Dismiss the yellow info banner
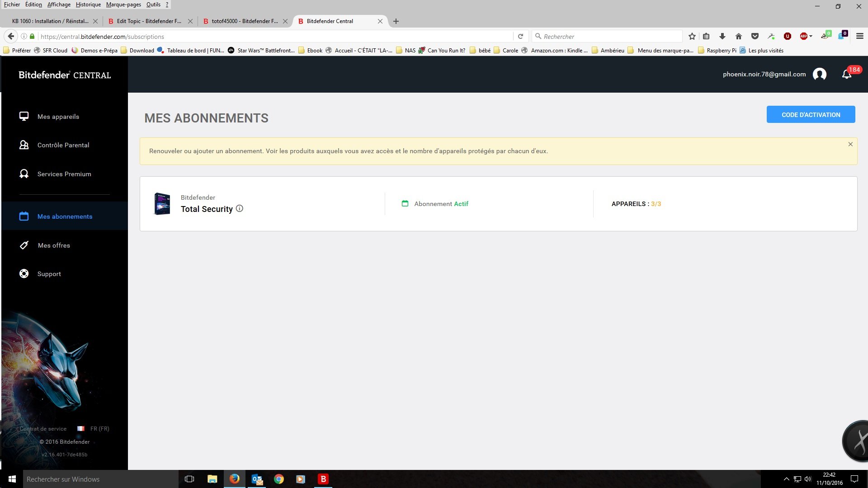868x488 pixels. click(850, 144)
